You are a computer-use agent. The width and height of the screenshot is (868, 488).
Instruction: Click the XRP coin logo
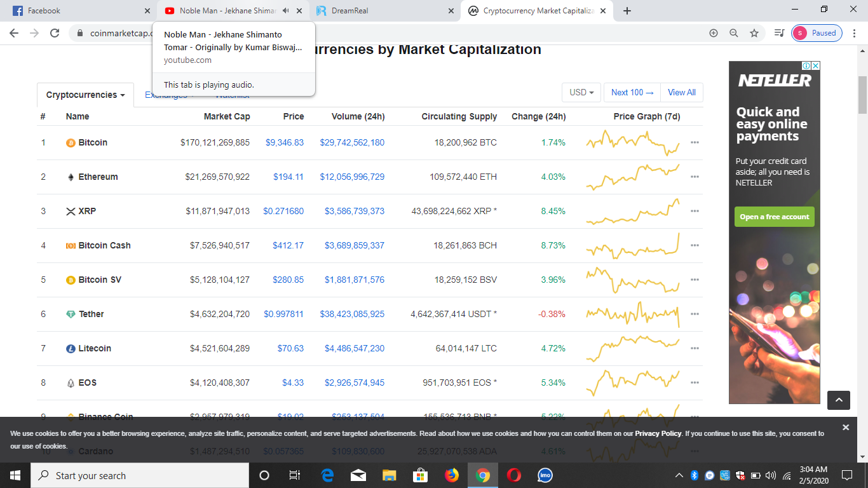[x=71, y=212]
